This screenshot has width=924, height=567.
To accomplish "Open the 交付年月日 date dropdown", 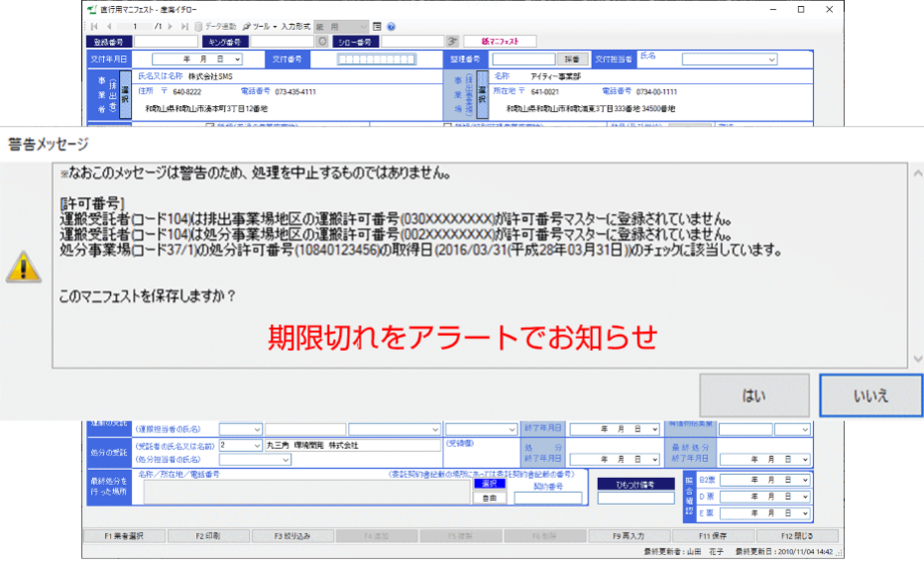I will coord(237,58).
